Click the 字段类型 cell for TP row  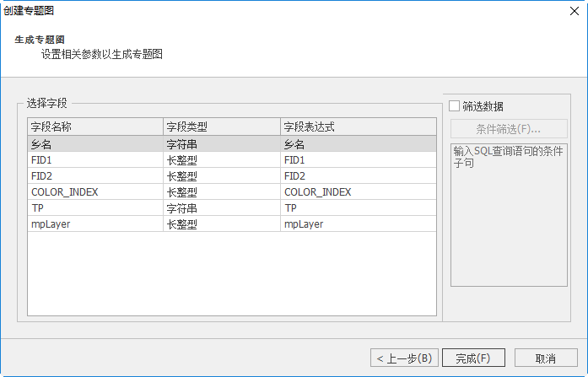[221, 207]
